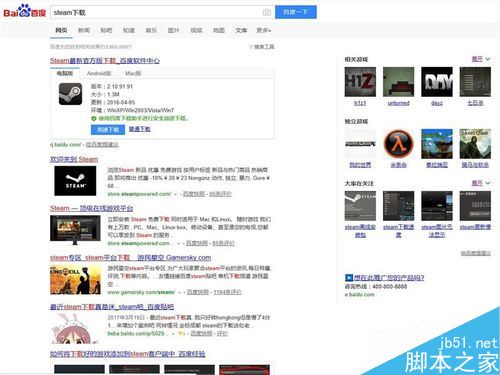Open the 地图 tab

[x=219, y=30]
